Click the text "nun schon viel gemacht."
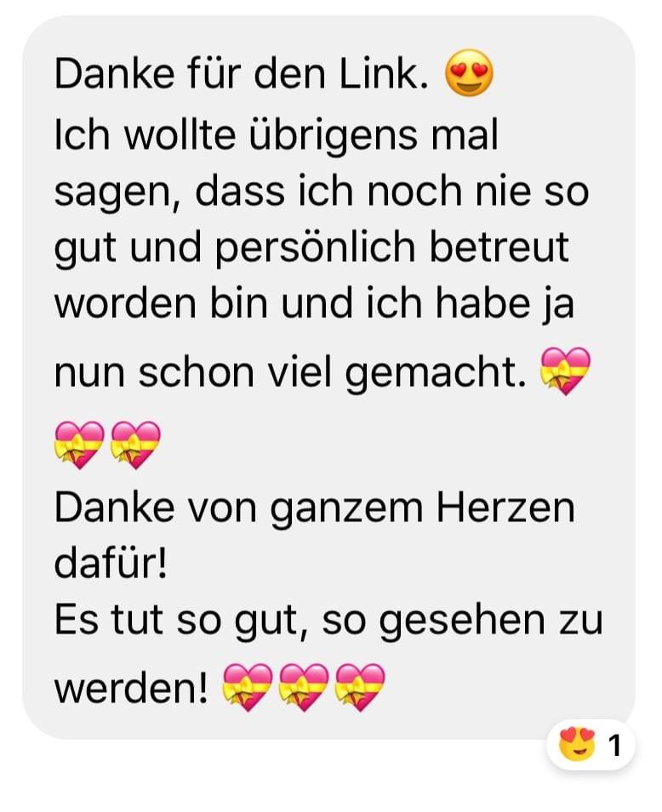The image size is (662, 812). point(290,373)
